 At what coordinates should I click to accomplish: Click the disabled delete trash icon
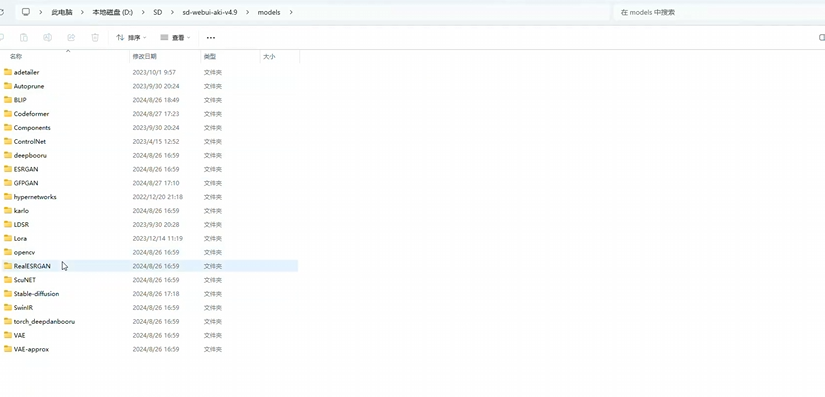95,37
